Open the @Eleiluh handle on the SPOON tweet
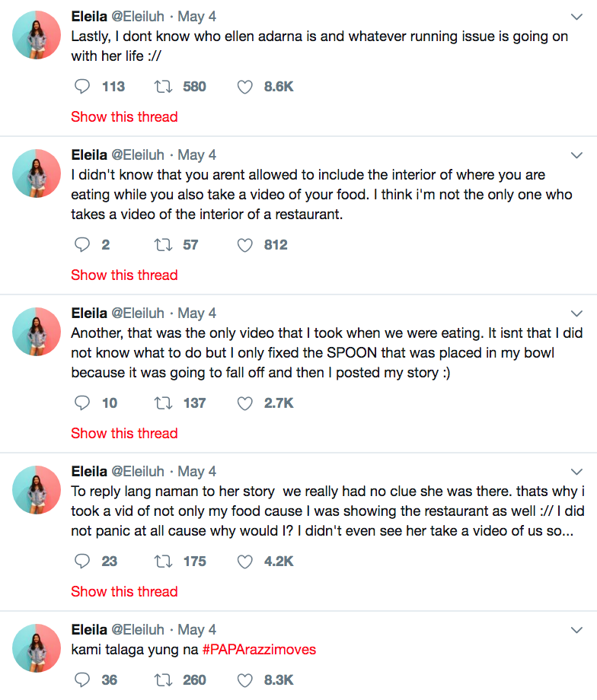597x700 pixels. pyautogui.click(x=138, y=313)
